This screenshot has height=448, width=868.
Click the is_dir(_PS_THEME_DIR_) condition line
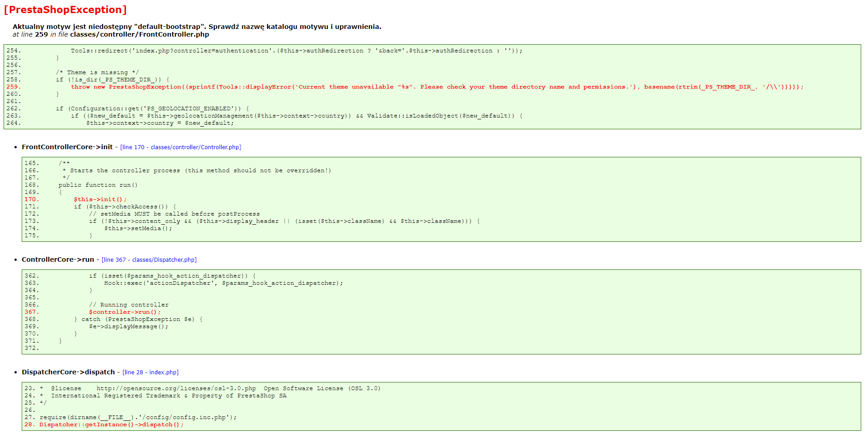(x=113, y=80)
